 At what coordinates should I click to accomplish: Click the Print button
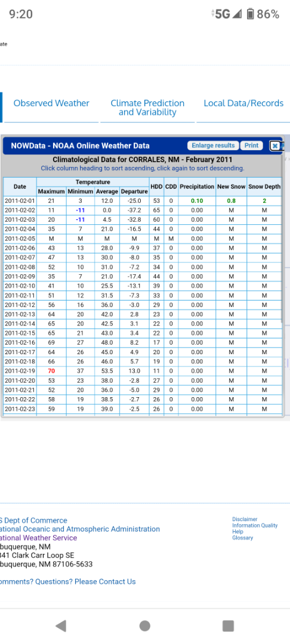pyautogui.click(x=251, y=145)
